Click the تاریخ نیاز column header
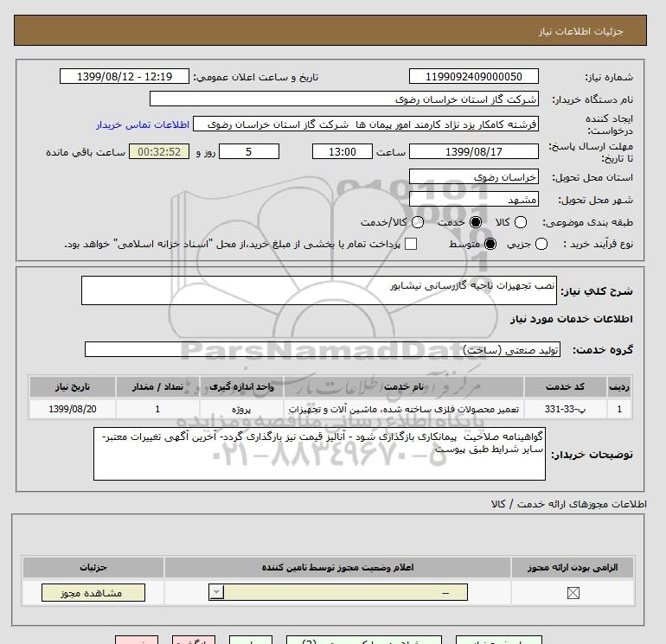This screenshot has width=666, height=644. 73,386
